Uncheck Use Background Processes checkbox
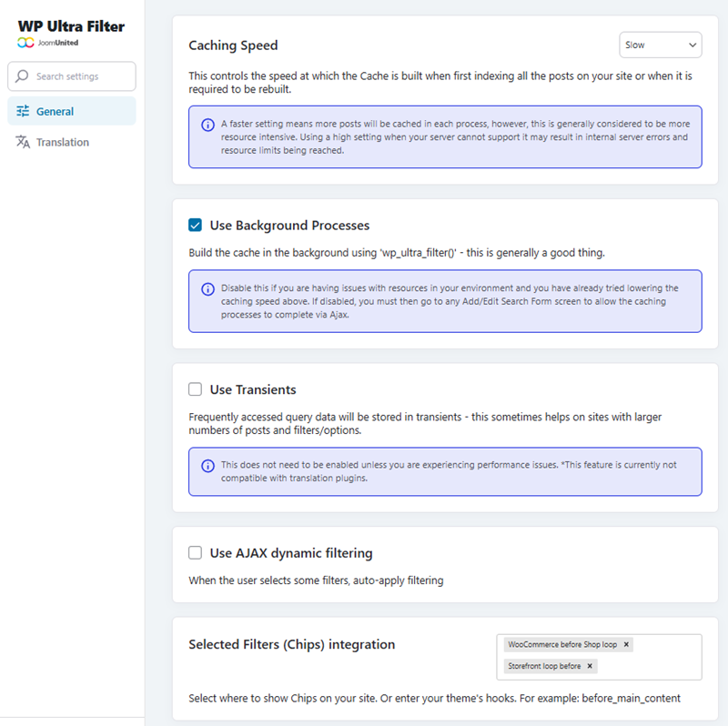The image size is (728, 726). pos(196,226)
